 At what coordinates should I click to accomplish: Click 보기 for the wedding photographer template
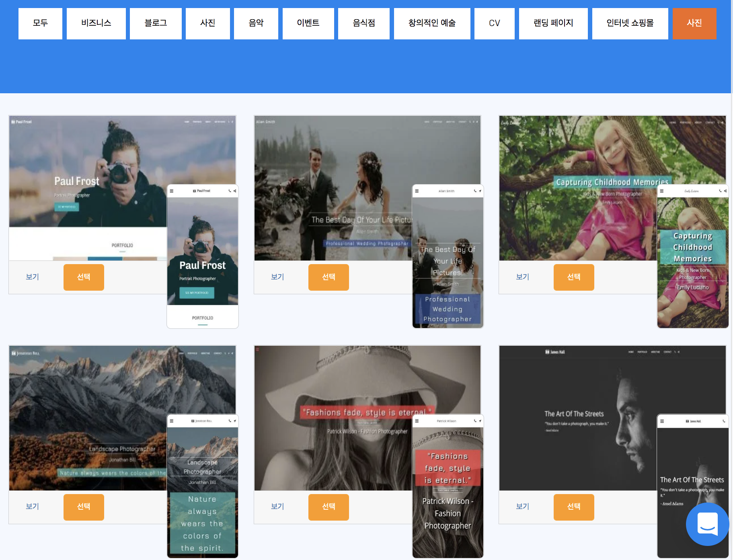(277, 277)
